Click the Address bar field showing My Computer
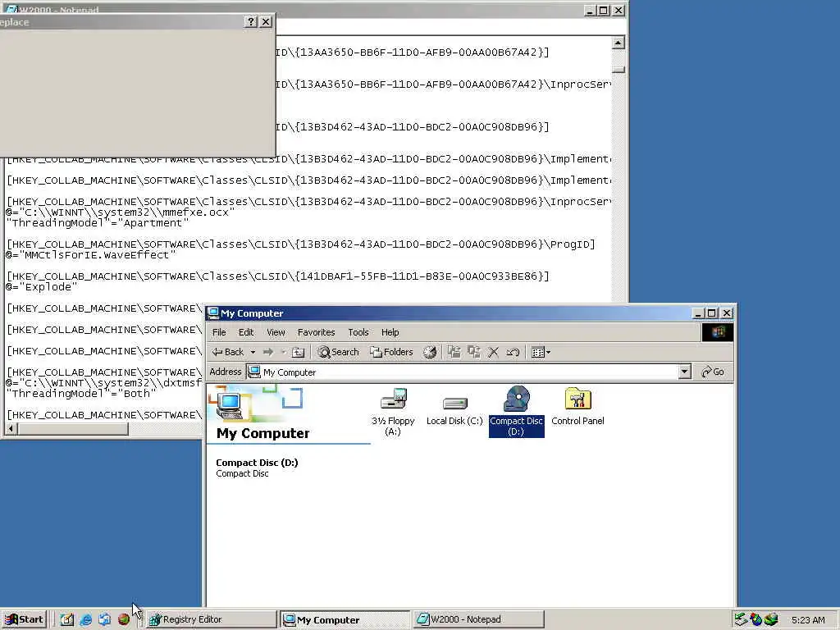Image resolution: width=840 pixels, height=630 pixels. [x=463, y=372]
